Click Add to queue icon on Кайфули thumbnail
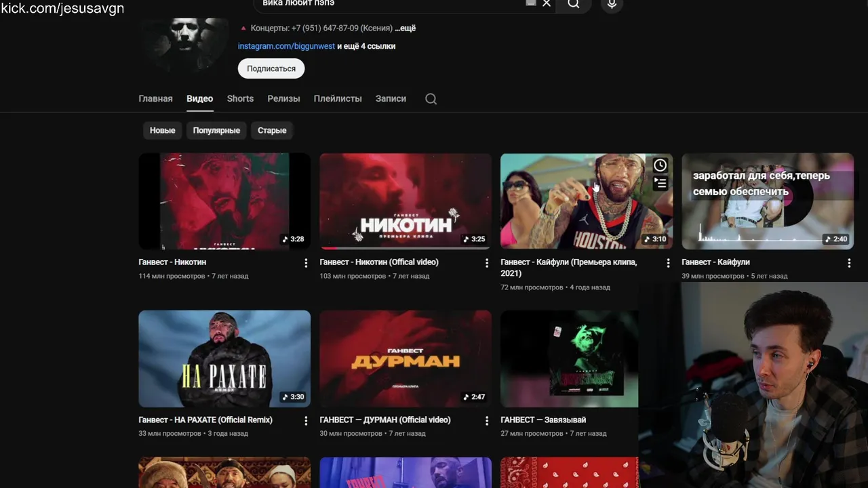This screenshot has width=868, height=488. tap(660, 183)
